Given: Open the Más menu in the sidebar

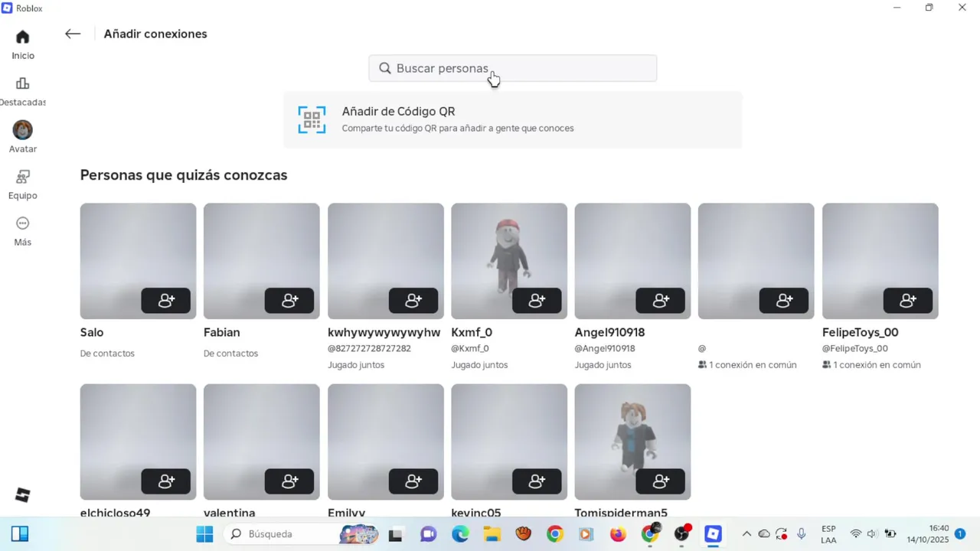Looking at the screenshot, I should (x=23, y=231).
